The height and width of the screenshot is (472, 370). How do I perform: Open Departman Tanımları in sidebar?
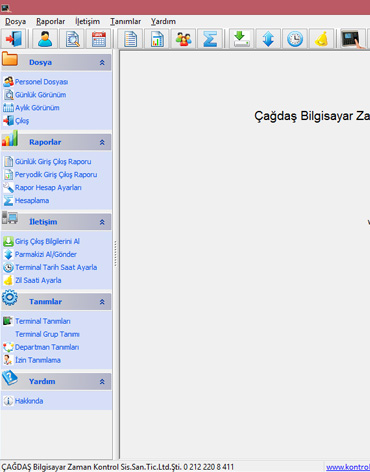click(47, 347)
